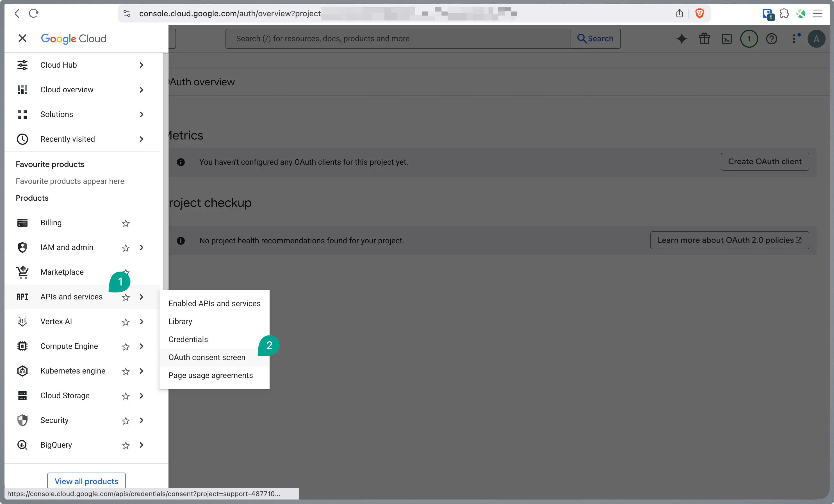Viewport: 834px width, 504px height.
Task: Open the gift free trial icon
Action: coord(704,39)
